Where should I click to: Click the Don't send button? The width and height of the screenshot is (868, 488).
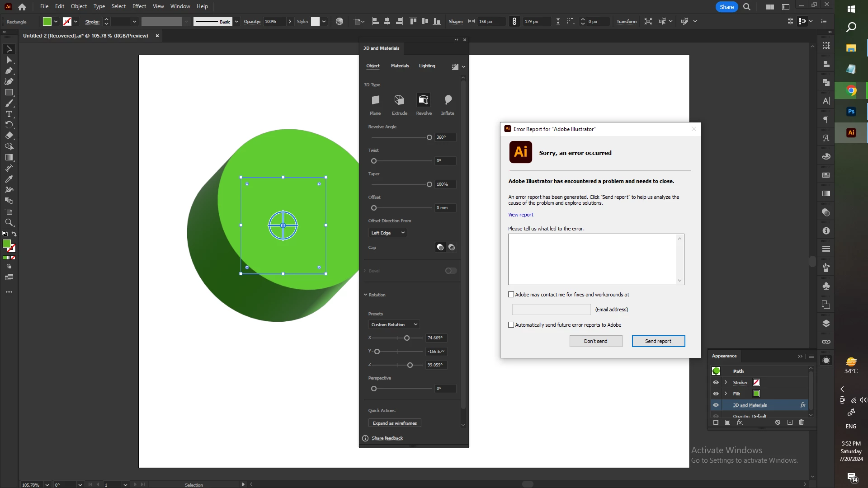point(595,341)
